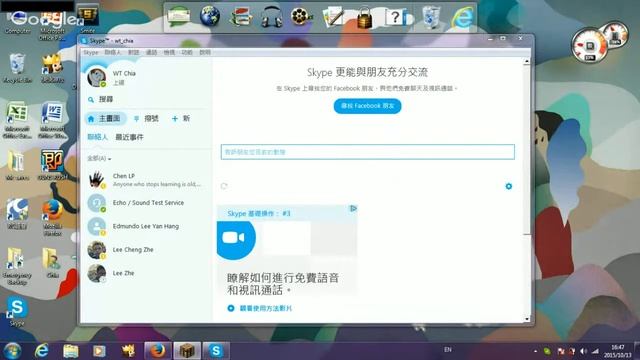Click WT Chia profile avatar
Viewport: 640px width, 360px height.
(x=97, y=76)
